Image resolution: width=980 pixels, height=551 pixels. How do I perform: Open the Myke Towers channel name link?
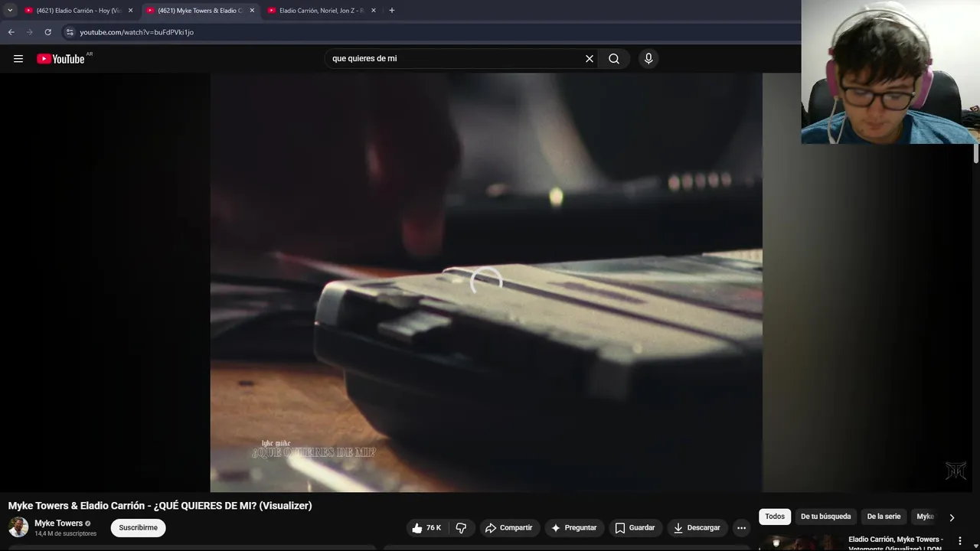(58, 523)
